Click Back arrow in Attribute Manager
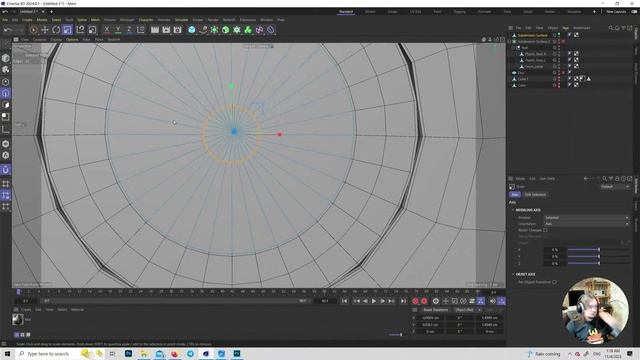 [586, 178]
